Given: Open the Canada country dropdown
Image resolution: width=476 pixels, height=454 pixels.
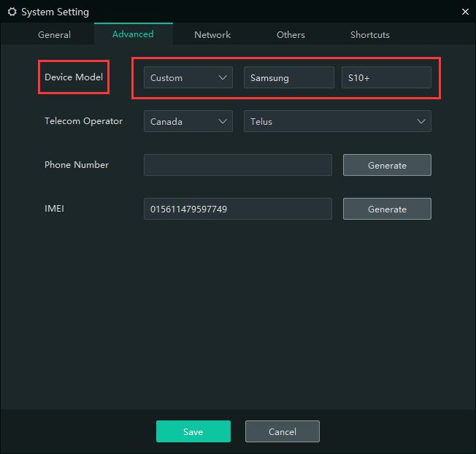Looking at the screenshot, I should (188, 122).
